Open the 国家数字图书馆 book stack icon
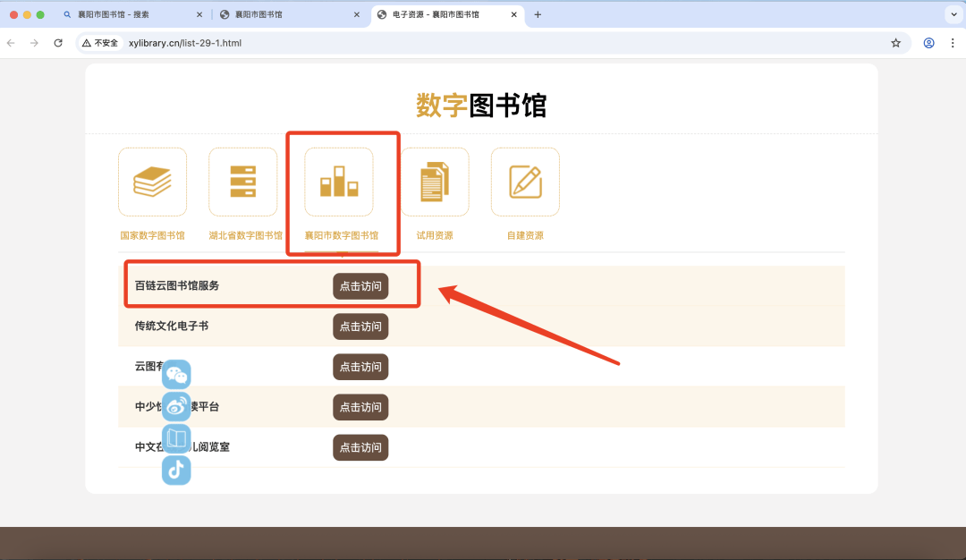Viewport: 966px width, 560px height. tap(152, 182)
